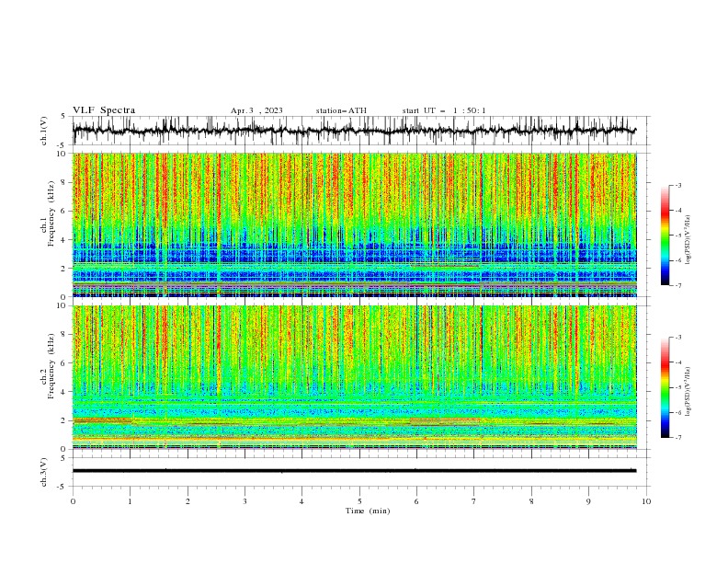
Task: Click the "station=ATH" label
Action: click(x=341, y=110)
